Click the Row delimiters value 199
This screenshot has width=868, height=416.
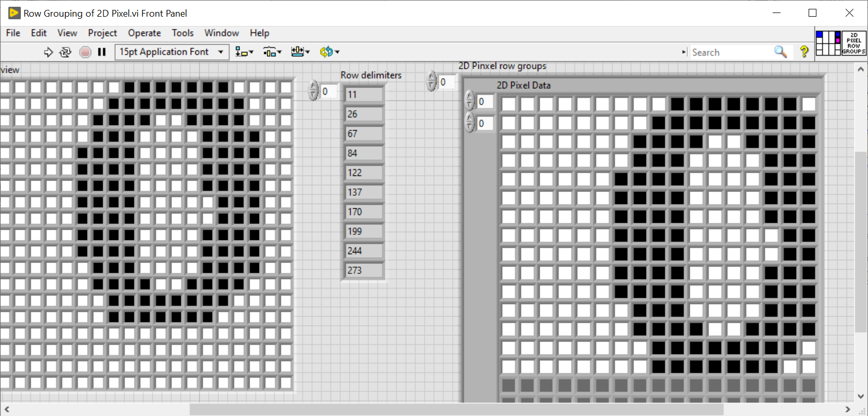click(x=364, y=231)
